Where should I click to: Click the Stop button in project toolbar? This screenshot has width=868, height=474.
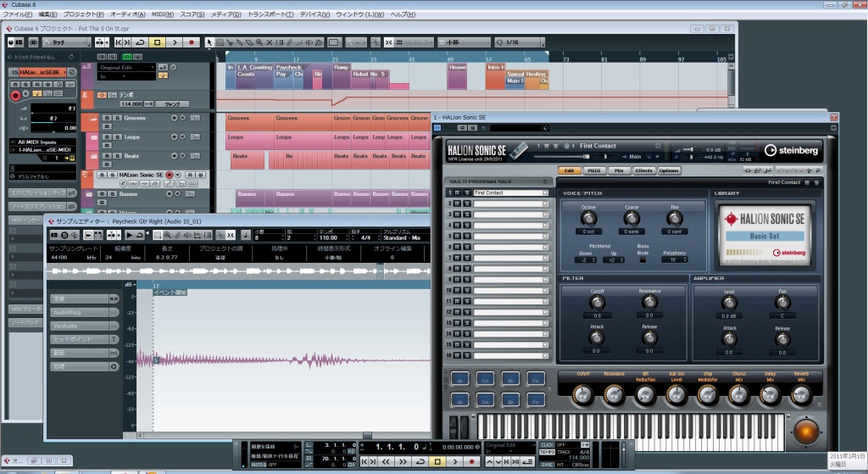(x=157, y=42)
